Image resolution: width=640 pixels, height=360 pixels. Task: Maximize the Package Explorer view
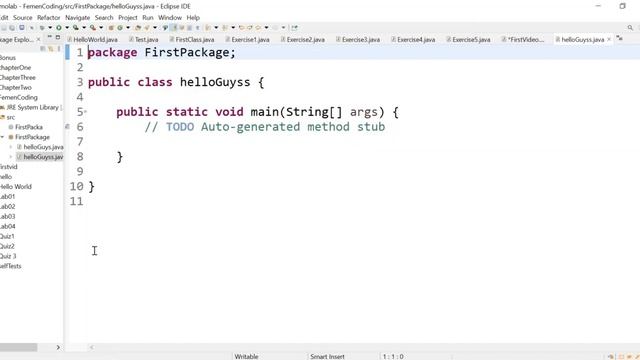click(58, 37)
